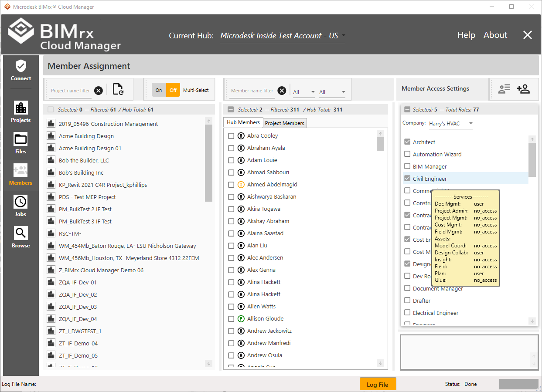Uncheck the Architect role checkbox
Image resolution: width=542 pixels, height=392 pixels.
coord(407,142)
